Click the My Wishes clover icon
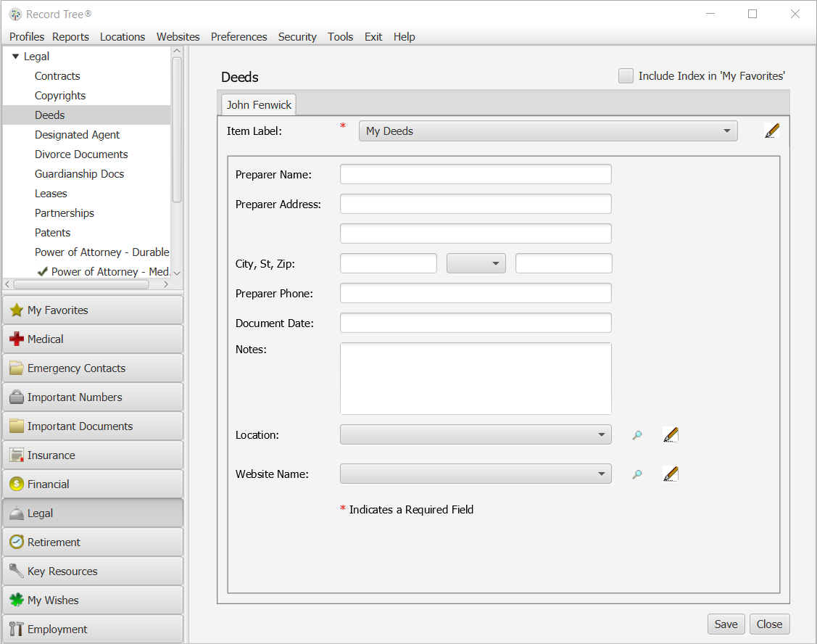Viewport: 817px width, 644px height. click(16, 600)
